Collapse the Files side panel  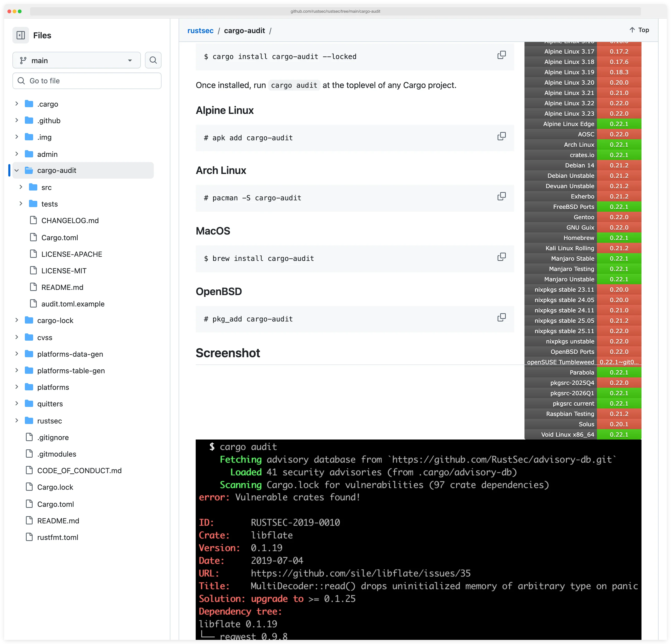click(20, 35)
